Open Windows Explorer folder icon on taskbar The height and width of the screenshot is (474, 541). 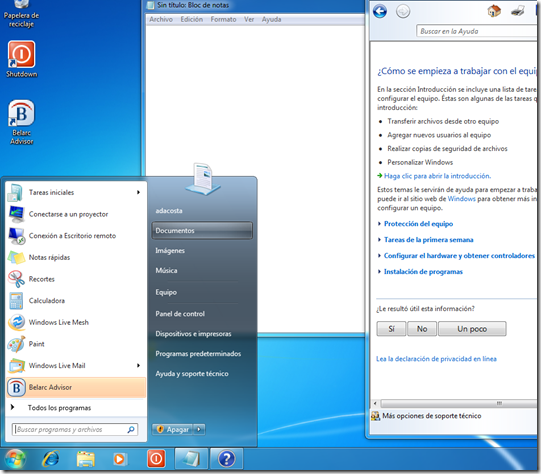[x=86, y=459]
